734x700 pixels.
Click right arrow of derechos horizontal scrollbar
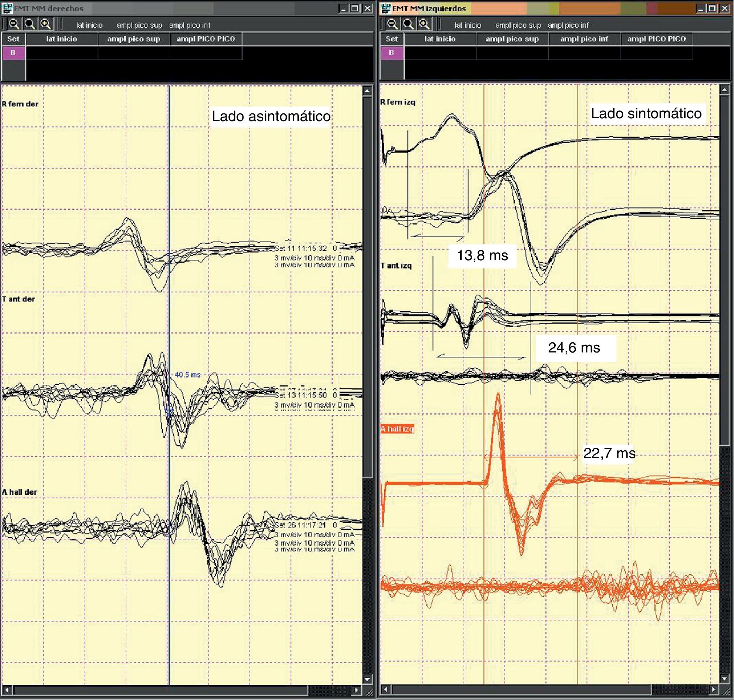click(357, 690)
